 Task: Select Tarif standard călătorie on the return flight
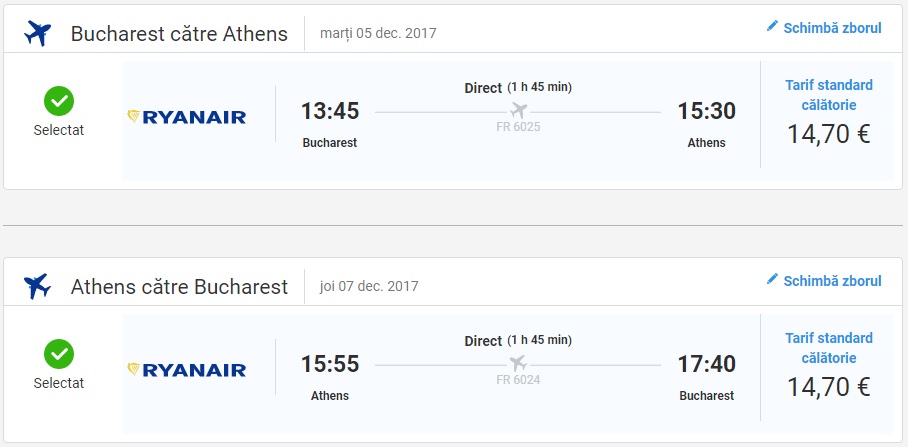(x=828, y=347)
